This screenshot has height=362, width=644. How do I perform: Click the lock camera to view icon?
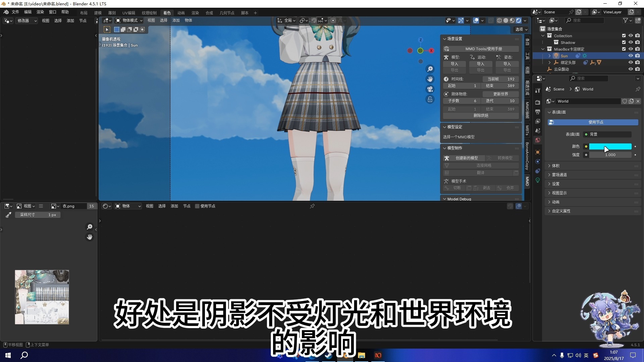[x=430, y=99]
